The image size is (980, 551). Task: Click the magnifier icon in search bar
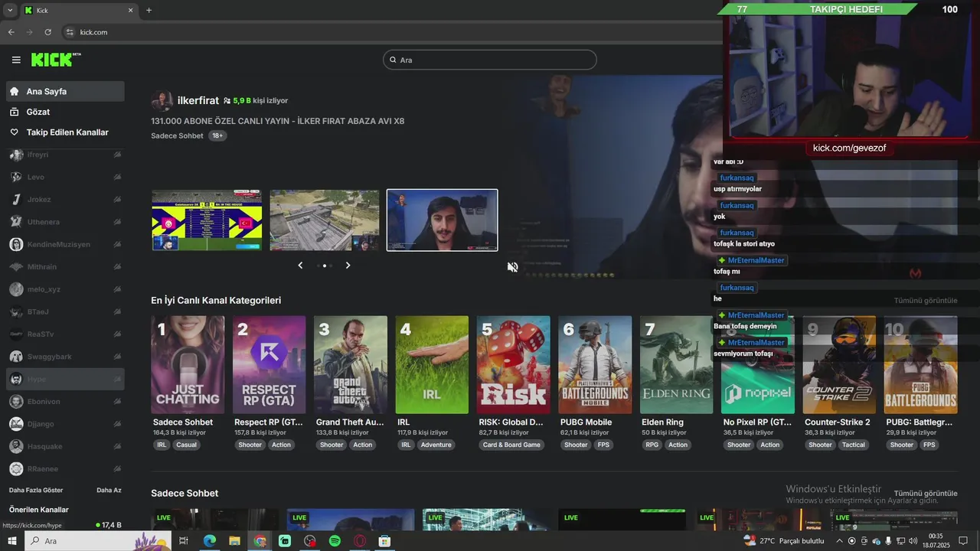tap(393, 60)
